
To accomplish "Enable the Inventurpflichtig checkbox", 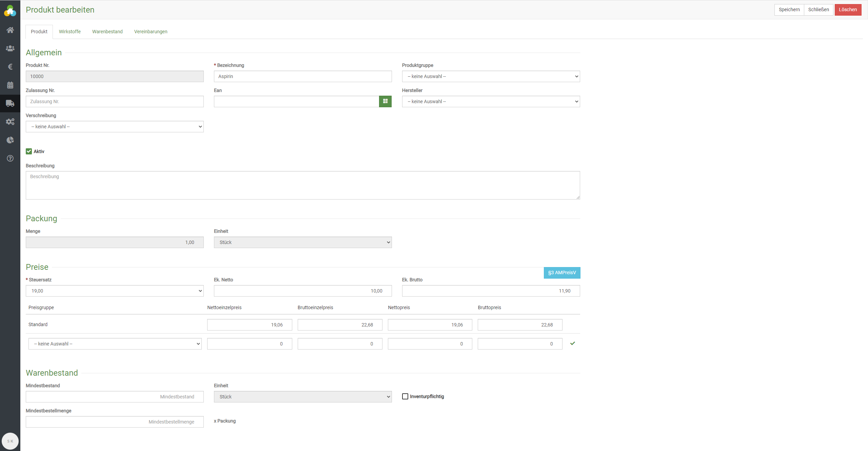I will (405, 396).
